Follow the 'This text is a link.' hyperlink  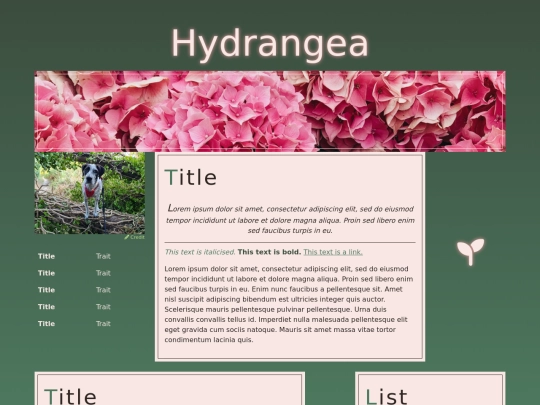point(333,252)
